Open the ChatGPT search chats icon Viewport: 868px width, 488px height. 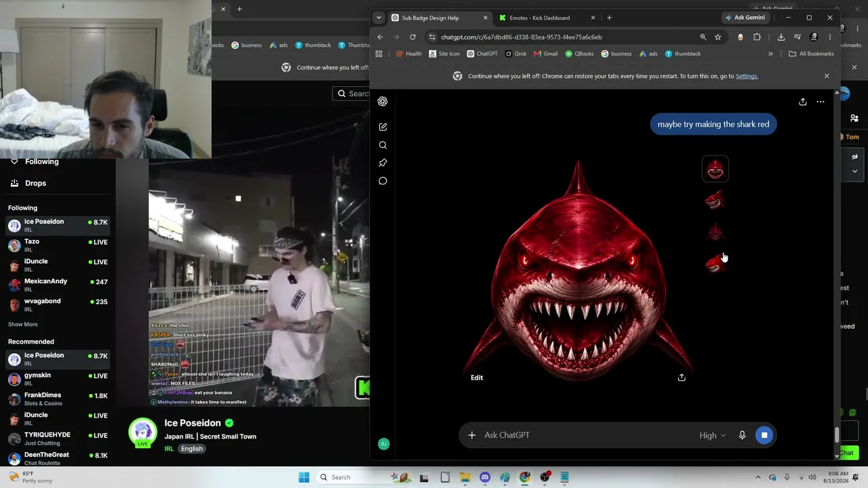382,145
